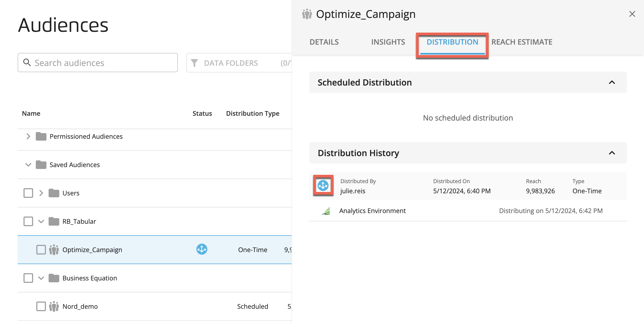The width and height of the screenshot is (644, 324).
Task: Click the Distribution Type column header
Action: (253, 113)
